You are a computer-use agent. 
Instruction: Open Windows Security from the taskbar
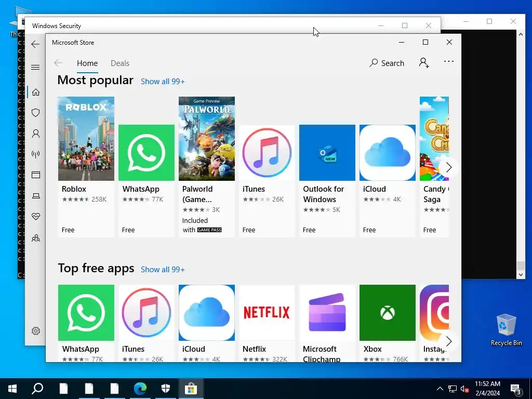point(166,389)
